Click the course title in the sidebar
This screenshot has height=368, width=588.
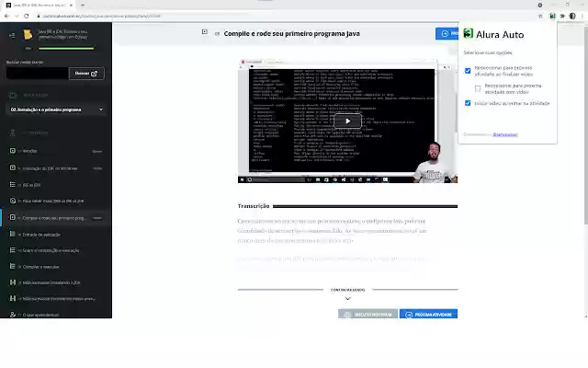coord(63,34)
